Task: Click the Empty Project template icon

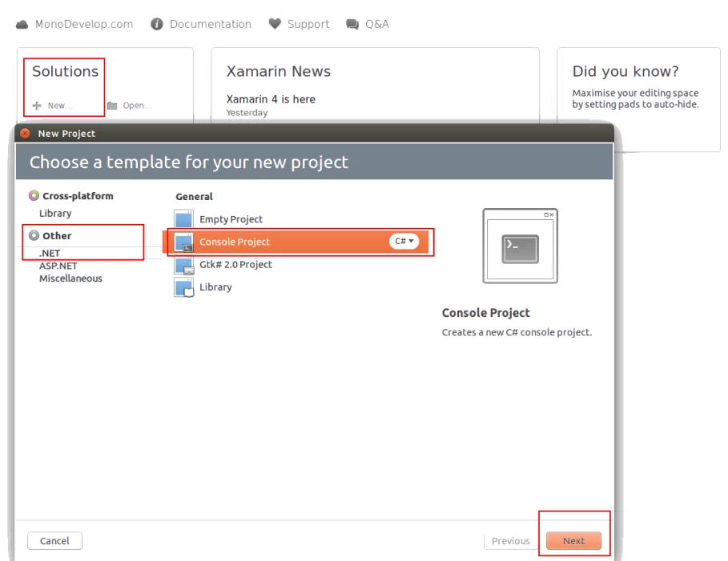Action: [184, 219]
